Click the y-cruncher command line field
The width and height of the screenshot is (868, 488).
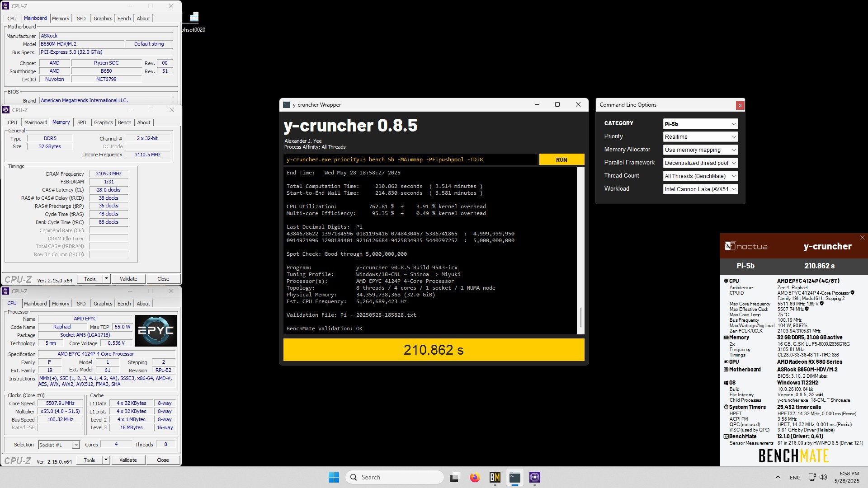(410, 160)
